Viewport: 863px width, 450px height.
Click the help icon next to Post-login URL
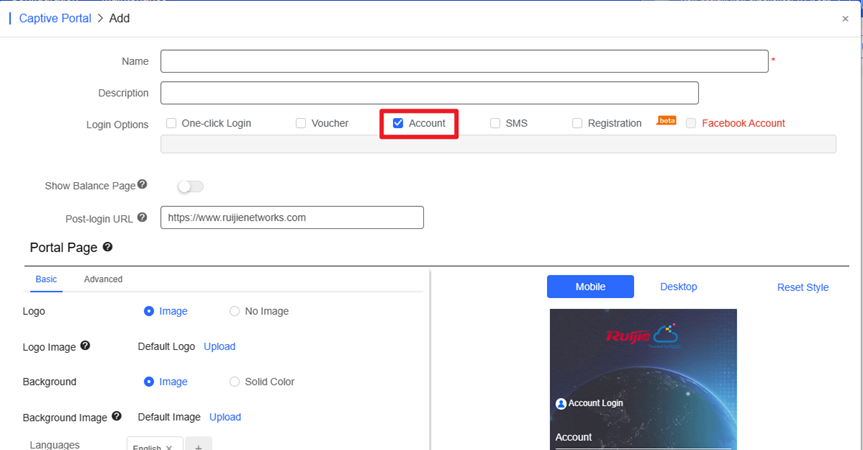[x=142, y=217]
